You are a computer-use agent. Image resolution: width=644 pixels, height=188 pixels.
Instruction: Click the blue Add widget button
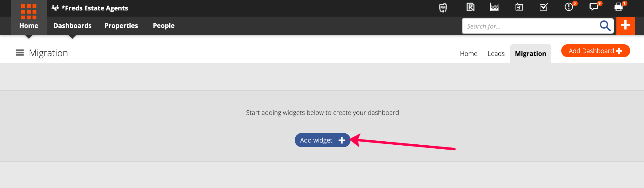coord(323,140)
